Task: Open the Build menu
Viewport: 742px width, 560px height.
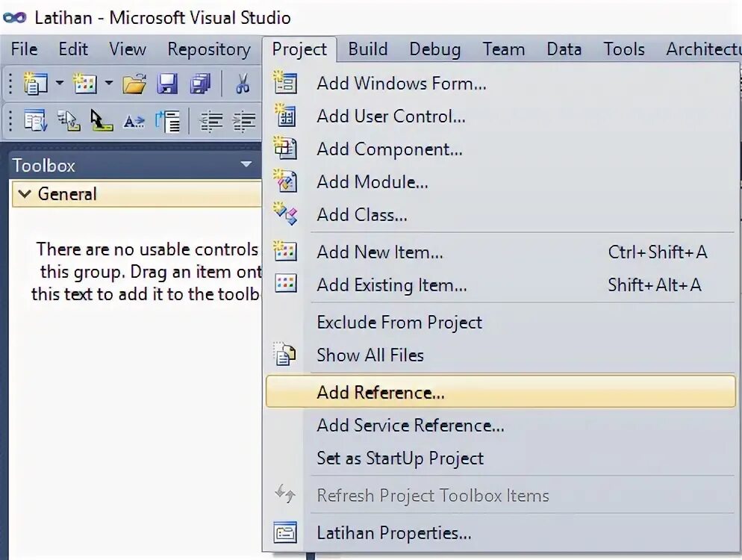Action: (368, 49)
